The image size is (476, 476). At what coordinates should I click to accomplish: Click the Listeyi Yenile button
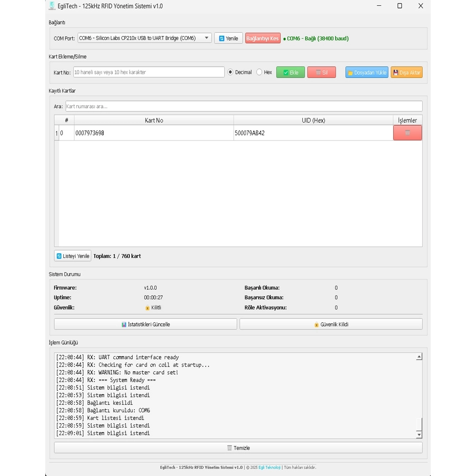(x=72, y=256)
